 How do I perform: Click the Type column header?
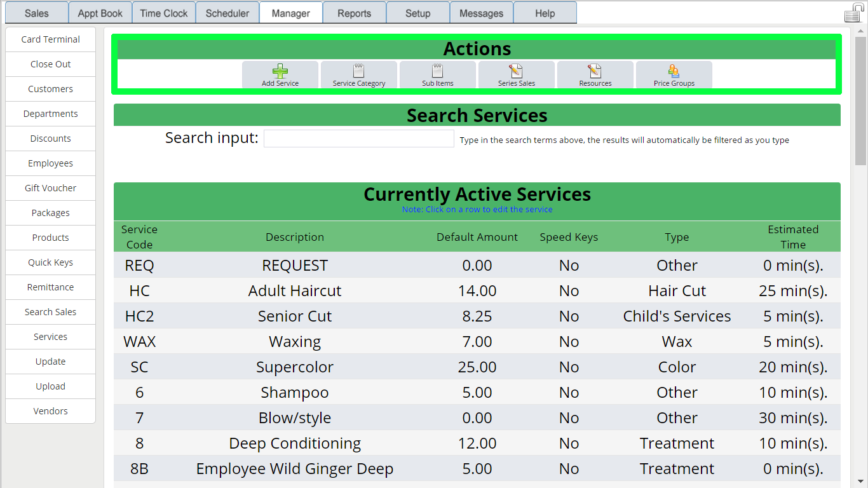(677, 237)
